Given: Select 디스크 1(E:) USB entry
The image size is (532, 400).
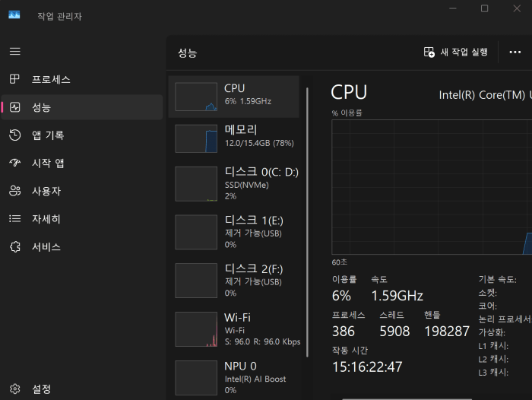Looking at the screenshot, I should click(x=234, y=232).
